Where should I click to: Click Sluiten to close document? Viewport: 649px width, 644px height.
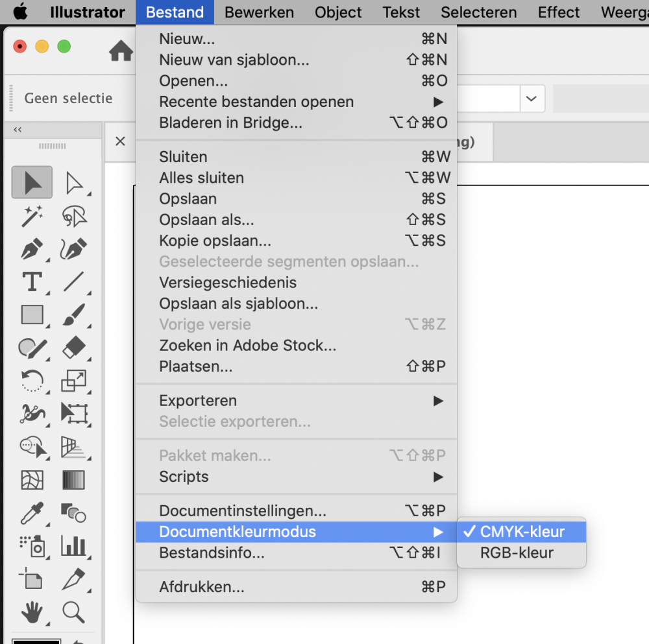point(297,157)
